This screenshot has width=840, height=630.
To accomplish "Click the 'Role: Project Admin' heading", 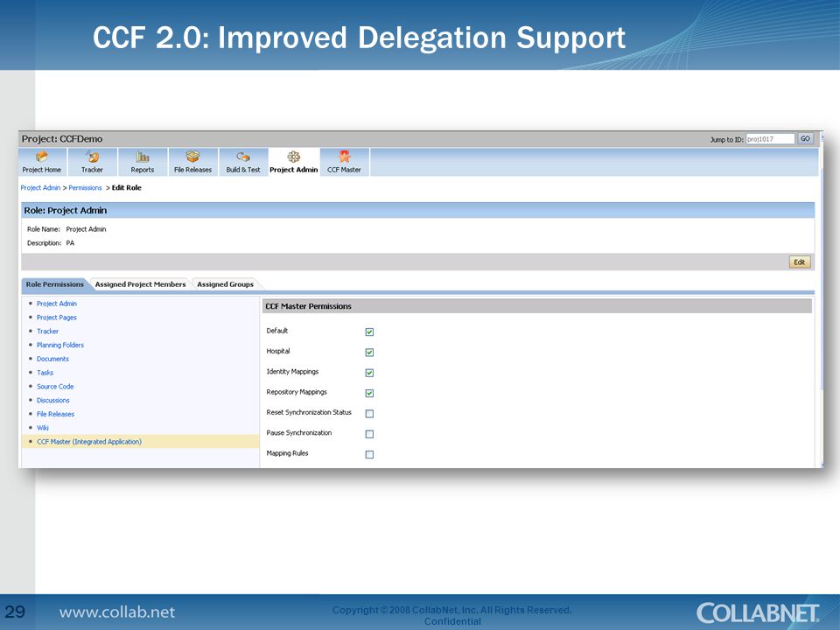I will [66, 211].
